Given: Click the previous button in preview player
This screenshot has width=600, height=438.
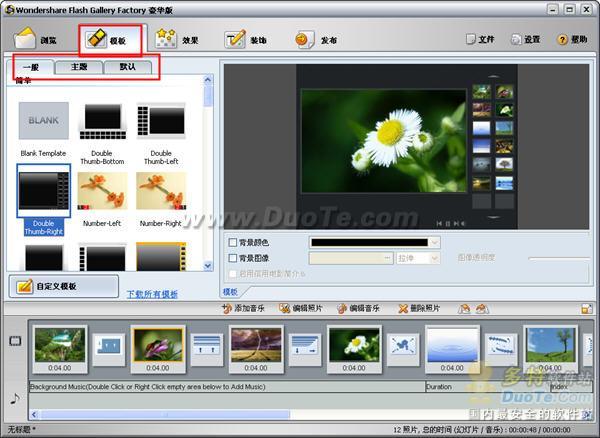Looking at the screenshot, I should pyautogui.click(x=439, y=223).
